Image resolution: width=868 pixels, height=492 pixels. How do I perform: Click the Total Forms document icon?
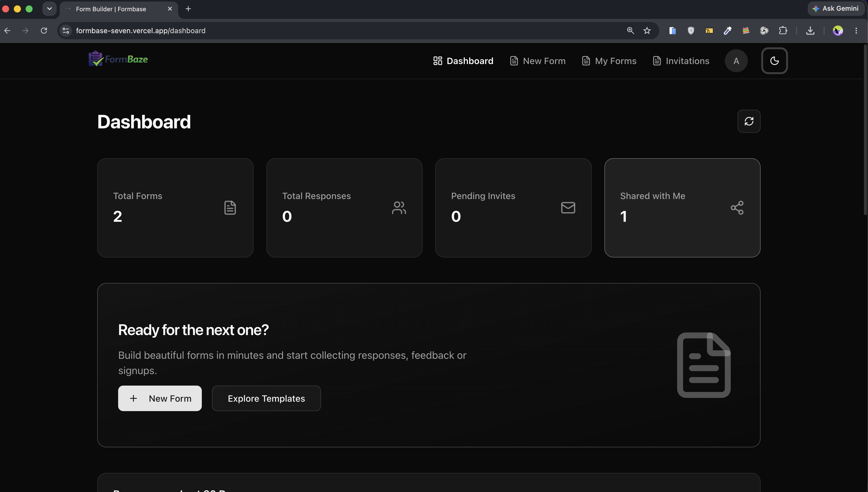pos(230,207)
